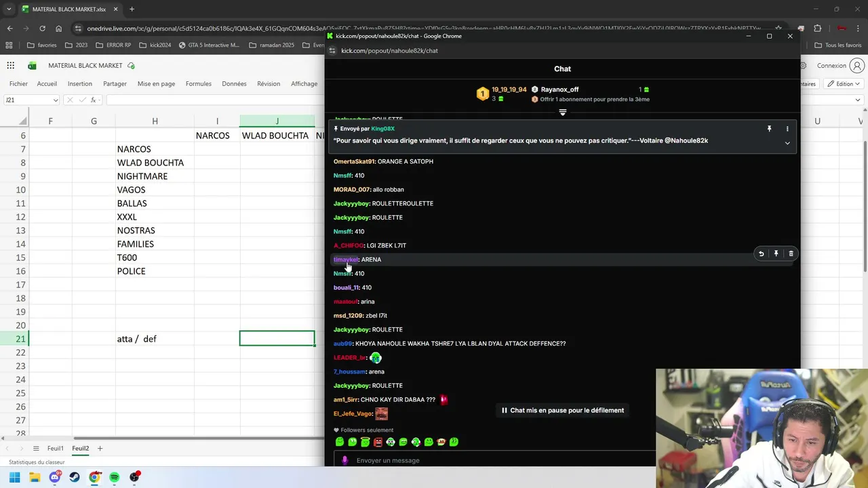Open the Name Box dropdown for J21
The image size is (868, 488).
[55, 100]
